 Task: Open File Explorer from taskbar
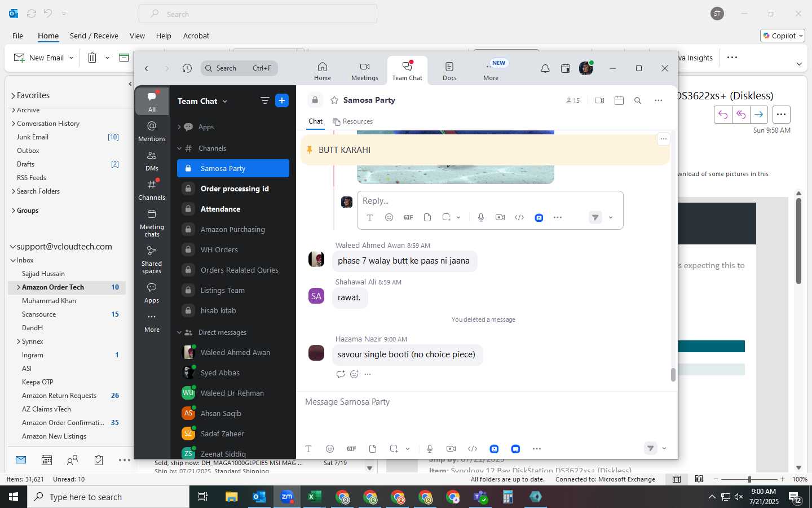click(231, 497)
